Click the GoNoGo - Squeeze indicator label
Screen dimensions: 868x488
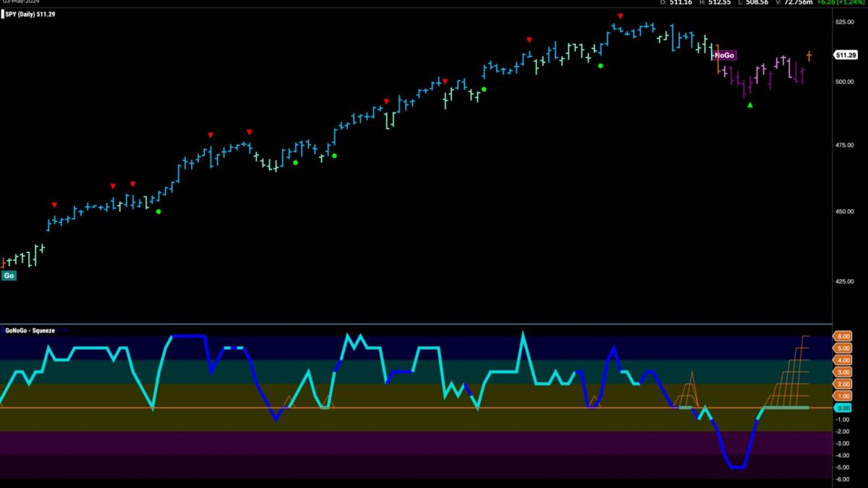(x=30, y=330)
